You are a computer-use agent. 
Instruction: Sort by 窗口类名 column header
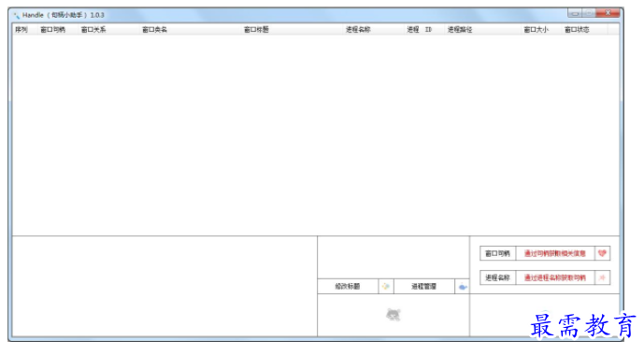coord(190,30)
